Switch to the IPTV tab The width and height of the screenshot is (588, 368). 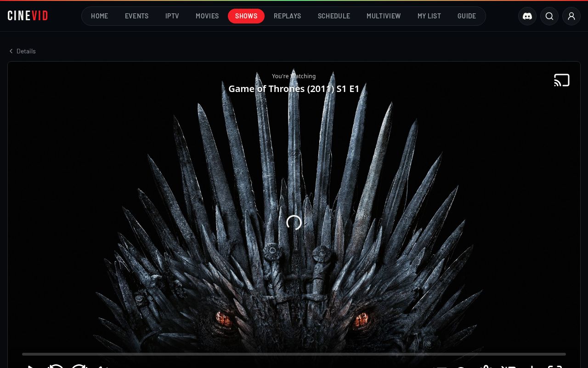[x=172, y=16]
